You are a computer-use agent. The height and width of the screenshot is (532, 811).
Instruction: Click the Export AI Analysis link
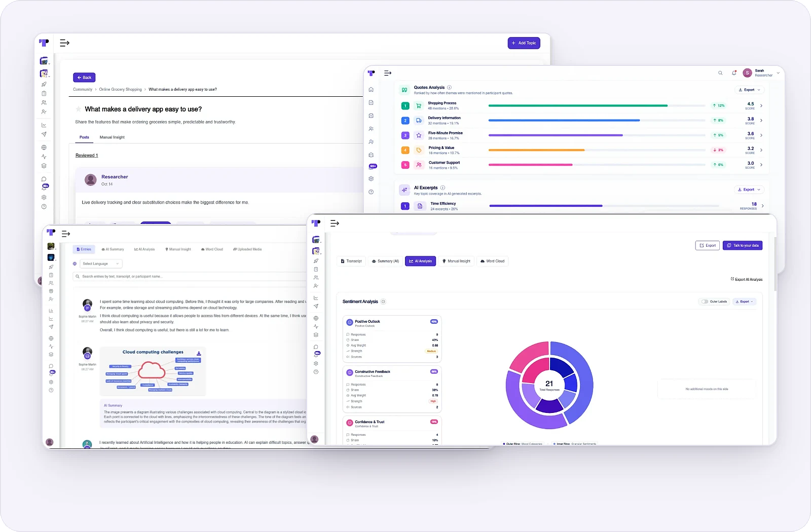point(747,279)
